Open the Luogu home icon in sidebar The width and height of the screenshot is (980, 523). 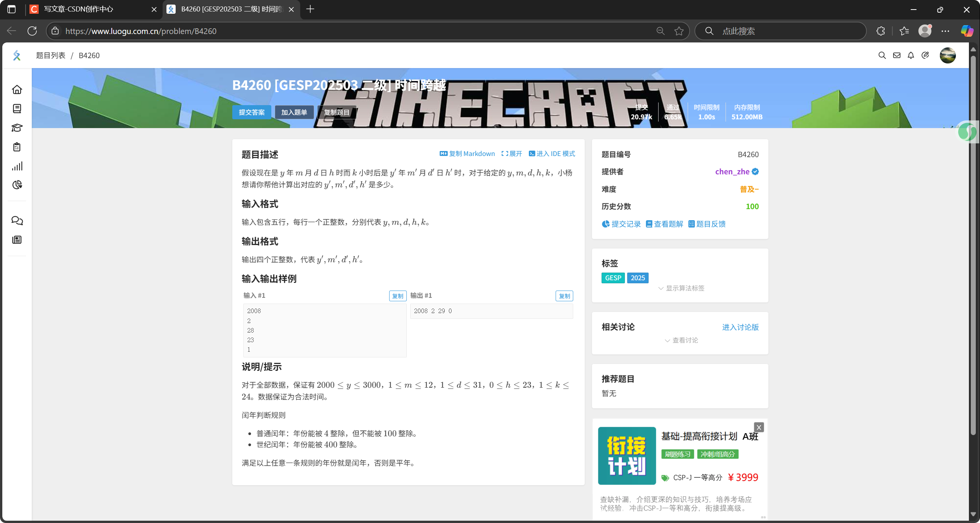pos(17,89)
